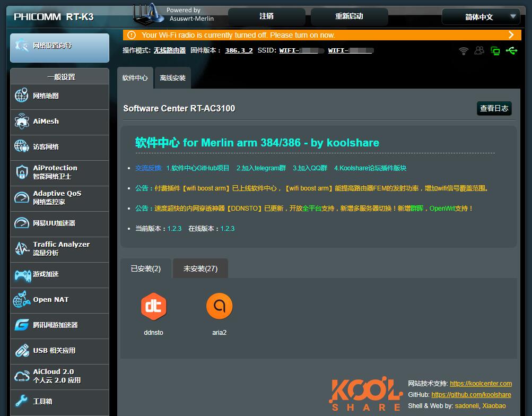Open the aria2 plugin icon
The width and height of the screenshot is (532, 416).
(219, 306)
